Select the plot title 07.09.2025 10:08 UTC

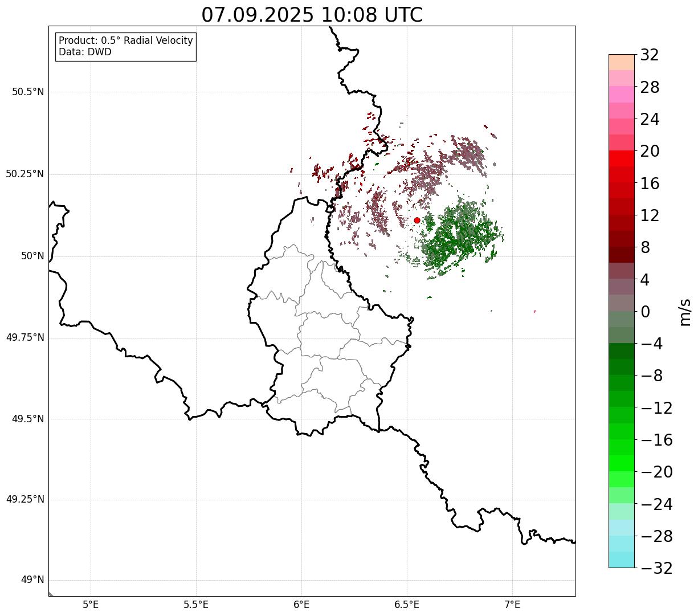312,15
